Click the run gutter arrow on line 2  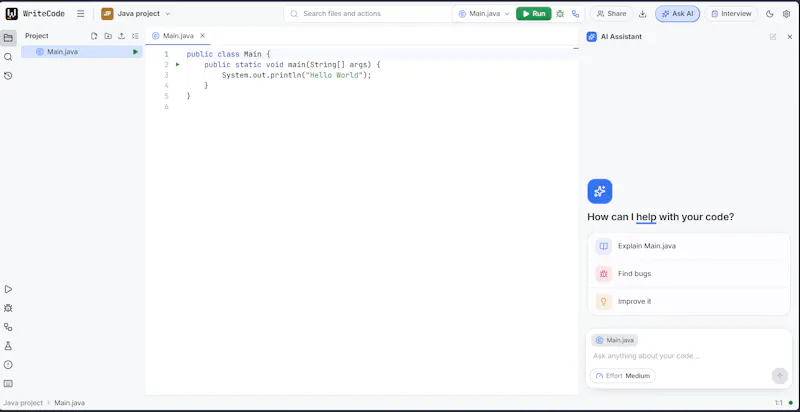(x=178, y=64)
